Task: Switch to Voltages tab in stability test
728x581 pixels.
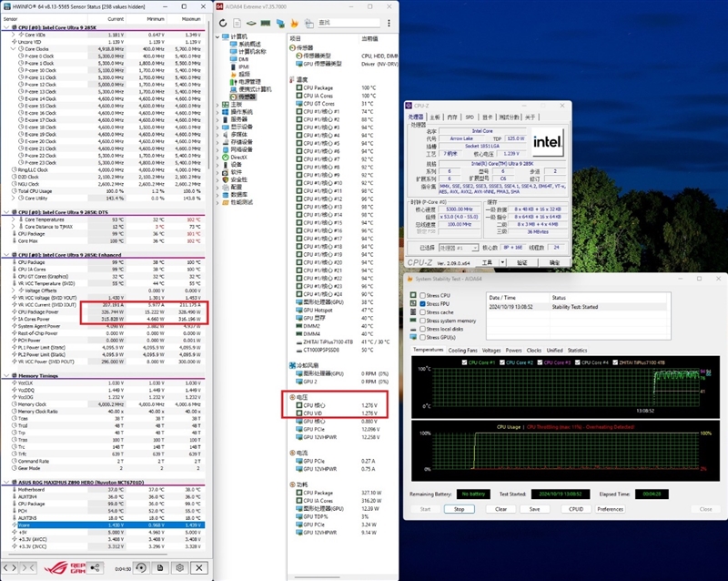Action: coord(491,351)
